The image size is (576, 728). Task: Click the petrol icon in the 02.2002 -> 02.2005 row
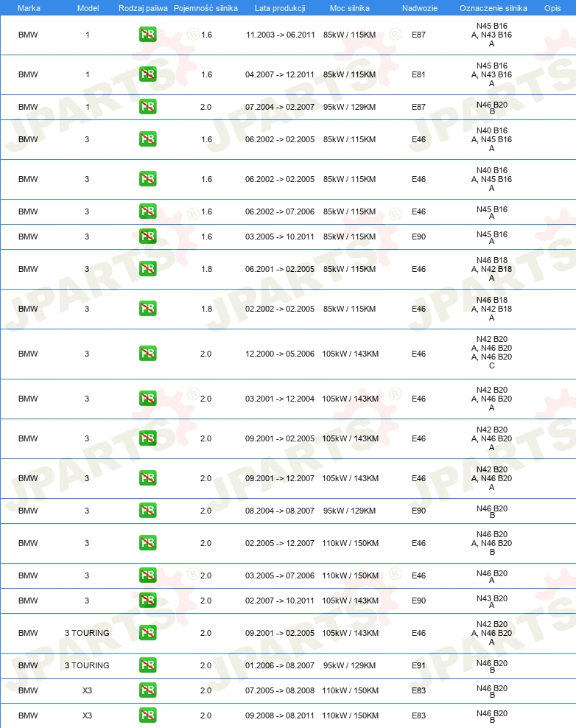click(147, 309)
